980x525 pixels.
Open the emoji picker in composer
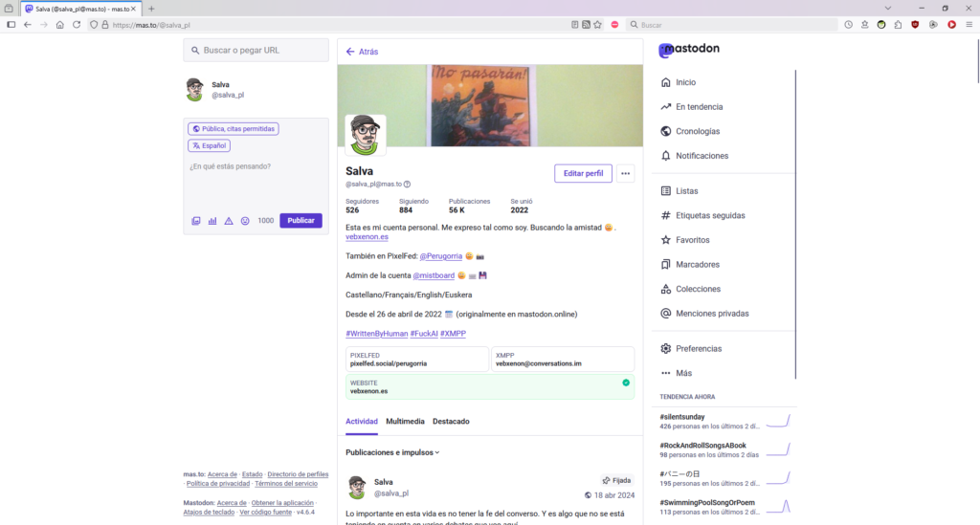pos(245,220)
